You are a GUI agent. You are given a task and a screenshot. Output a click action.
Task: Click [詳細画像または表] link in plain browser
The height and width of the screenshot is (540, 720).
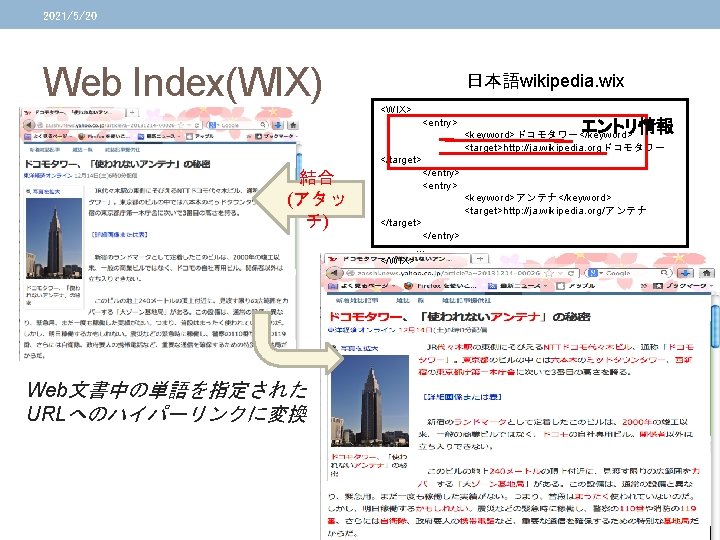coord(120,234)
